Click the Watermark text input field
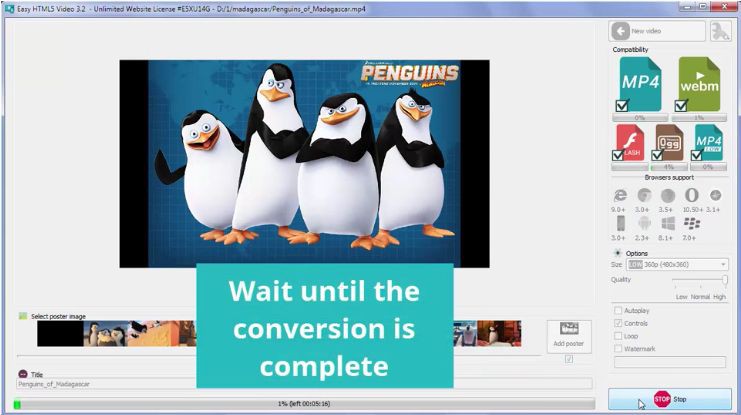The width and height of the screenshot is (741, 415). pyautogui.click(x=670, y=362)
